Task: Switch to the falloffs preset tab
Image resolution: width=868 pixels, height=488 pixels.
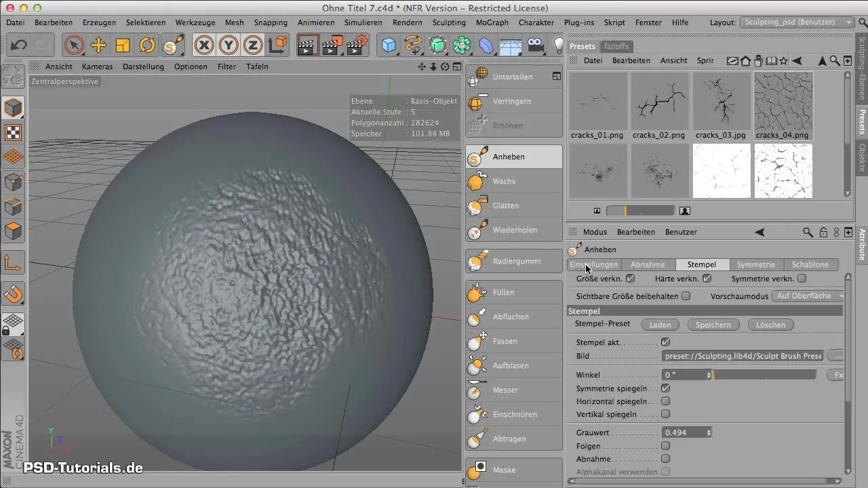Action: tap(616, 46)
